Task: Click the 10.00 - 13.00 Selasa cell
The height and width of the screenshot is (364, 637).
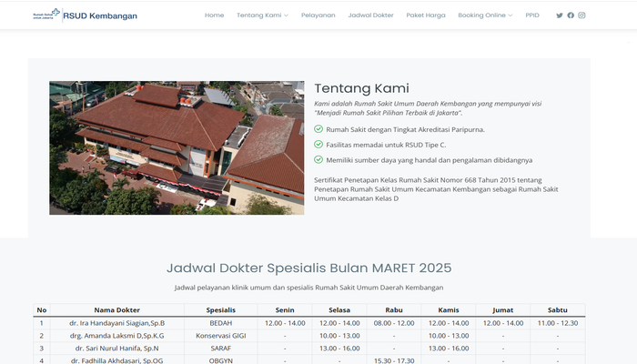Action: (339, 336)
